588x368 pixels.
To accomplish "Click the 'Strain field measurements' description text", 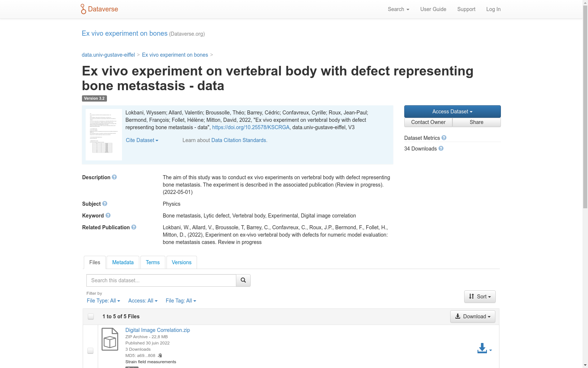I will tap(151, 362).
